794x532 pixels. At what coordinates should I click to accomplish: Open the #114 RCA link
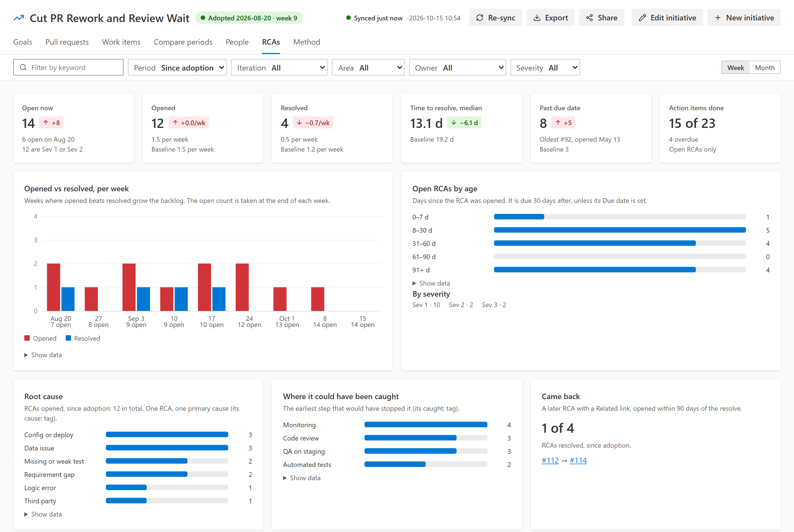point(578,460)
